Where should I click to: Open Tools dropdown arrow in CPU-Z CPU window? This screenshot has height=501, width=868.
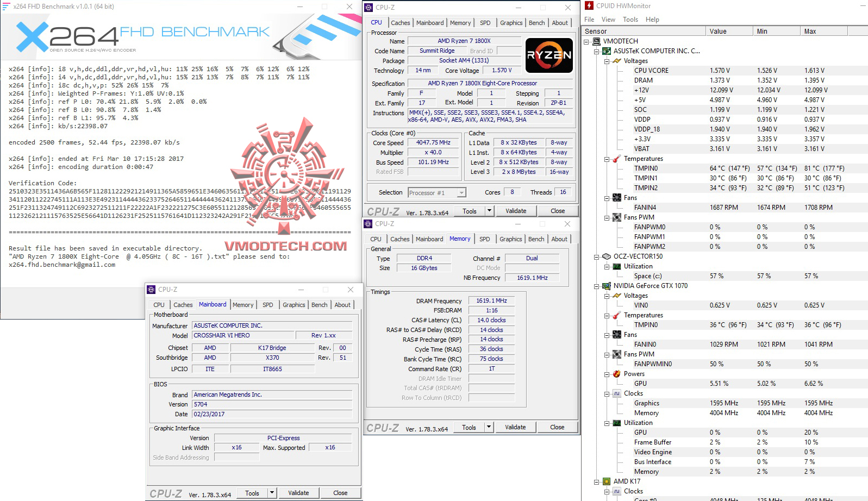(489, 211)
